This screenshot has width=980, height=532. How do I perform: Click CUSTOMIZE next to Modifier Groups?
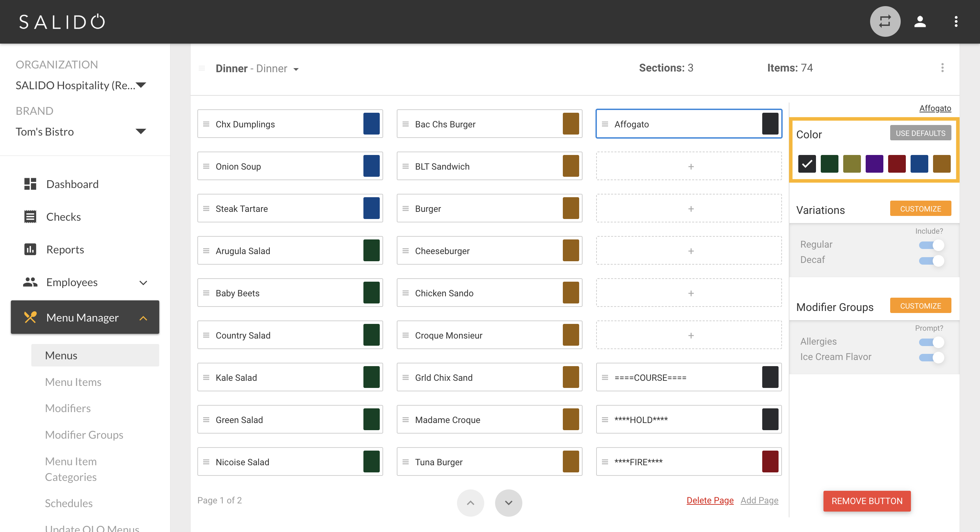920,306
